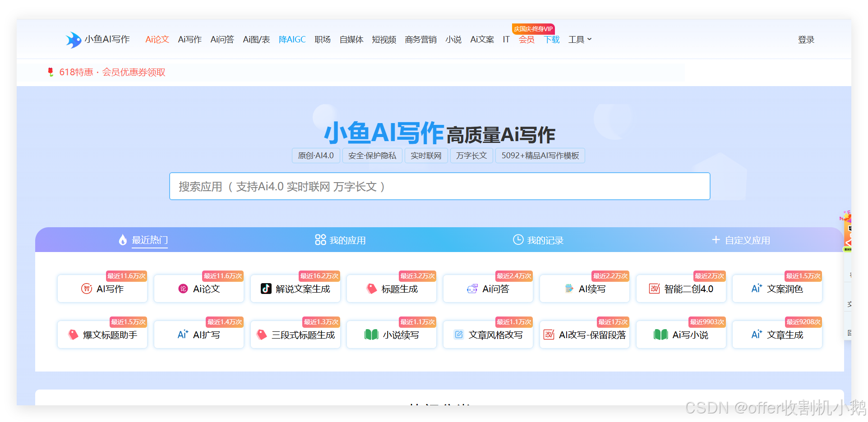The width and height of the screenshot is (868, 422).
Task: Click the 安全·保护隐私 feature tag
Action: tap(372, 156)
